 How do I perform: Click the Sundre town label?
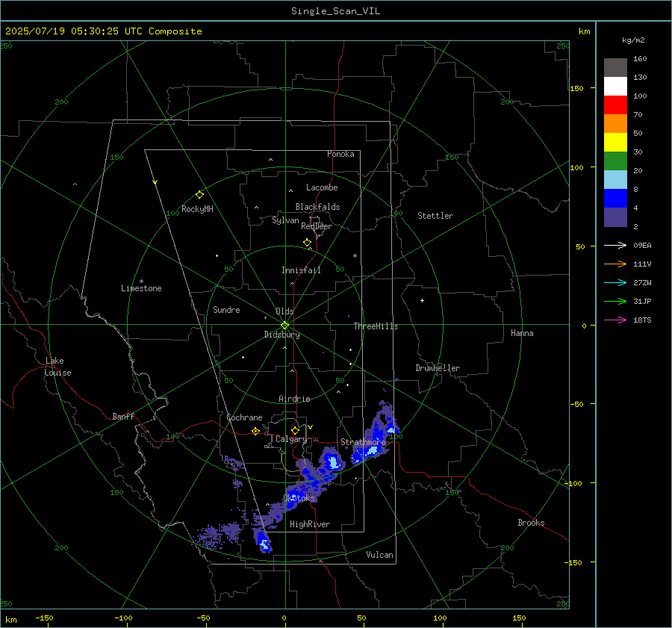226,310
